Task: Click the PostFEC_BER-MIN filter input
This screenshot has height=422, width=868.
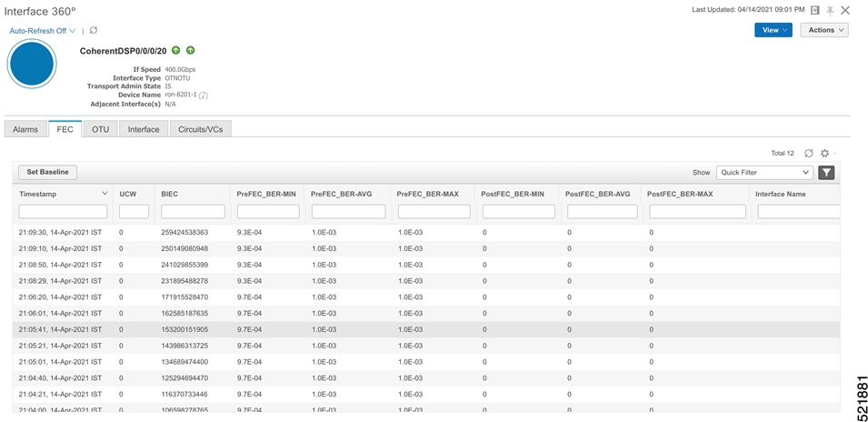Action: pos(519,212)
